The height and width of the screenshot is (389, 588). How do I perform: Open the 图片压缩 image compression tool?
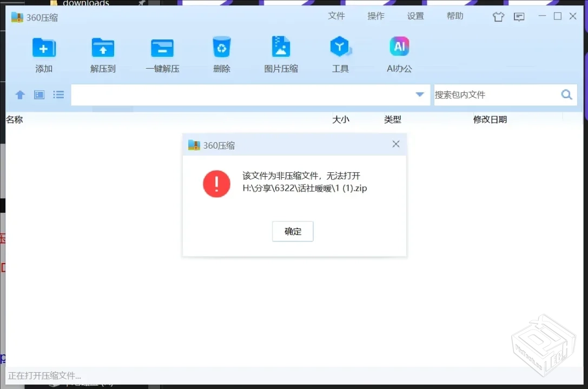(281, 52)
